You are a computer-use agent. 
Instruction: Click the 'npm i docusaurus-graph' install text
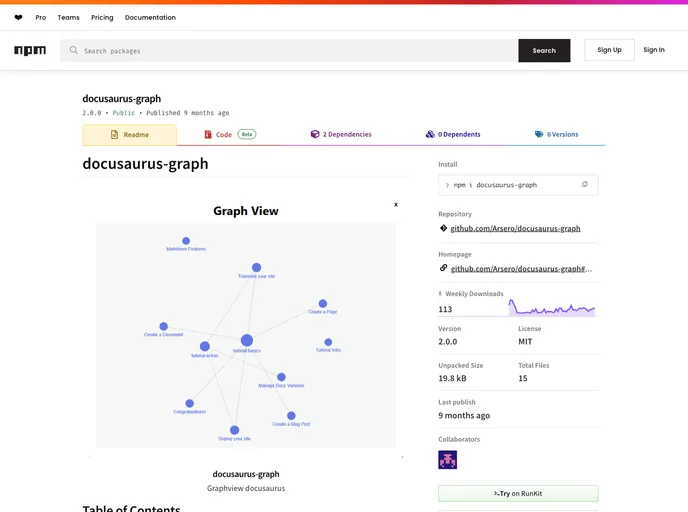pyautogui.click(x=495, y=185)
